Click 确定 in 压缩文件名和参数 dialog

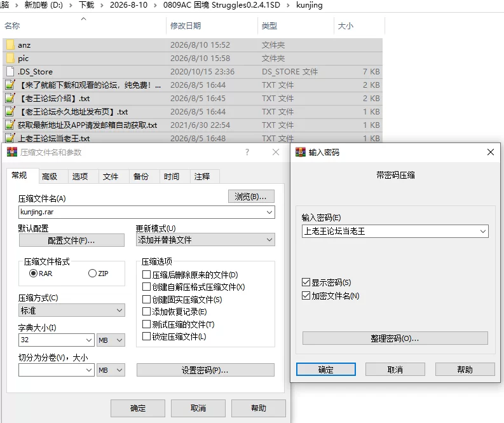[x=138, y=408]
